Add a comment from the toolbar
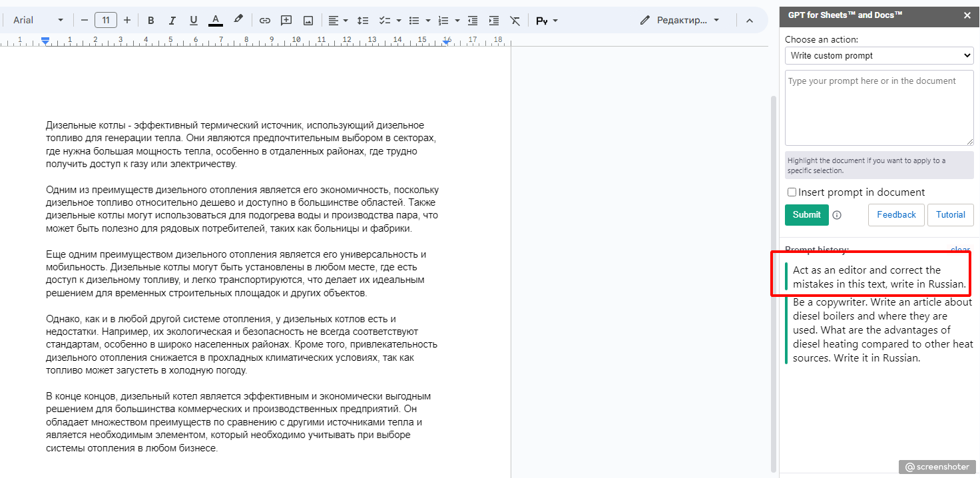Image resolution: width=980 pixels, height=478 pixels. coord(286,21)
